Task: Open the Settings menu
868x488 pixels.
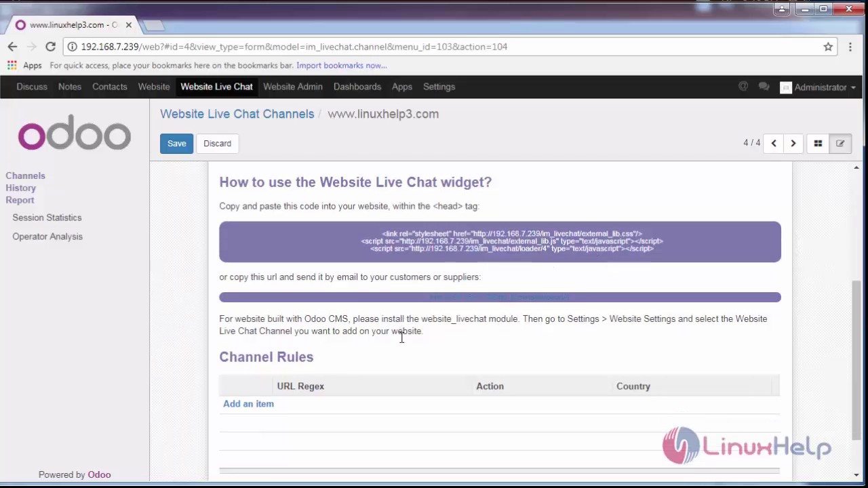Action: click(439, 87)
